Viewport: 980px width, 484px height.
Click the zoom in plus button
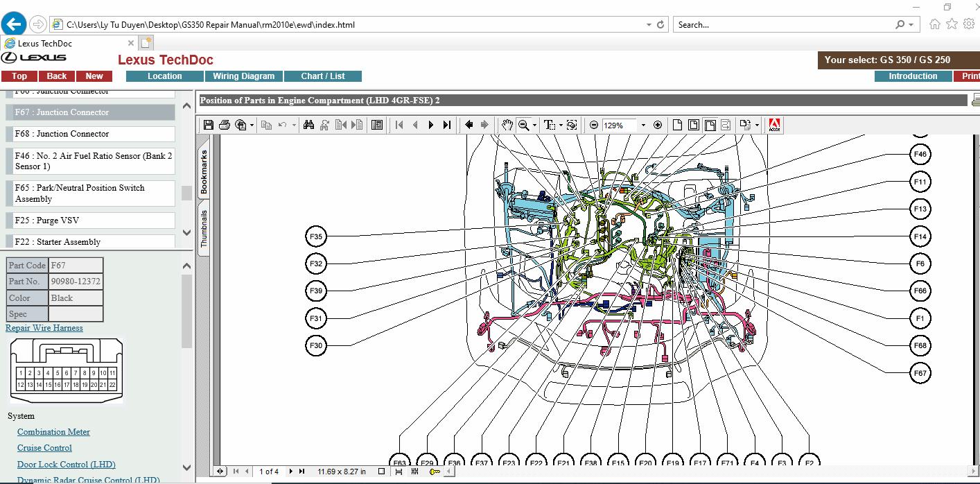[x=658, y=126]
